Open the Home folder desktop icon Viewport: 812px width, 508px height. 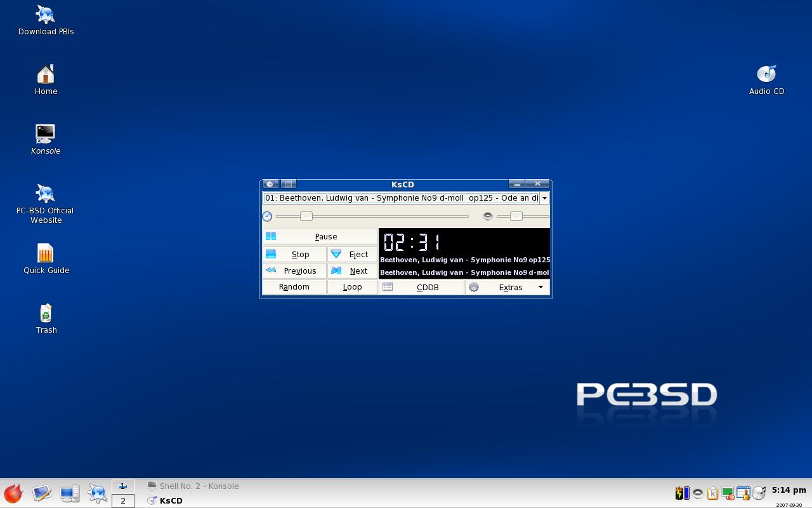click(x=46, y=80)
